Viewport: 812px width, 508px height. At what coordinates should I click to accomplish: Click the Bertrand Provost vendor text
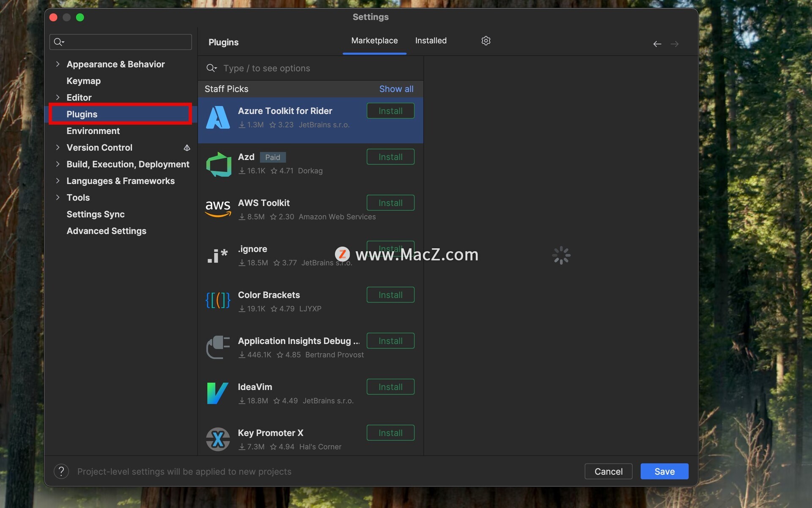[334, 355]
